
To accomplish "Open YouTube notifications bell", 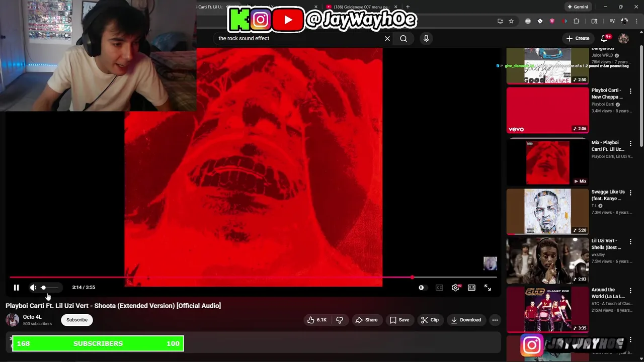I will point(605,38).
